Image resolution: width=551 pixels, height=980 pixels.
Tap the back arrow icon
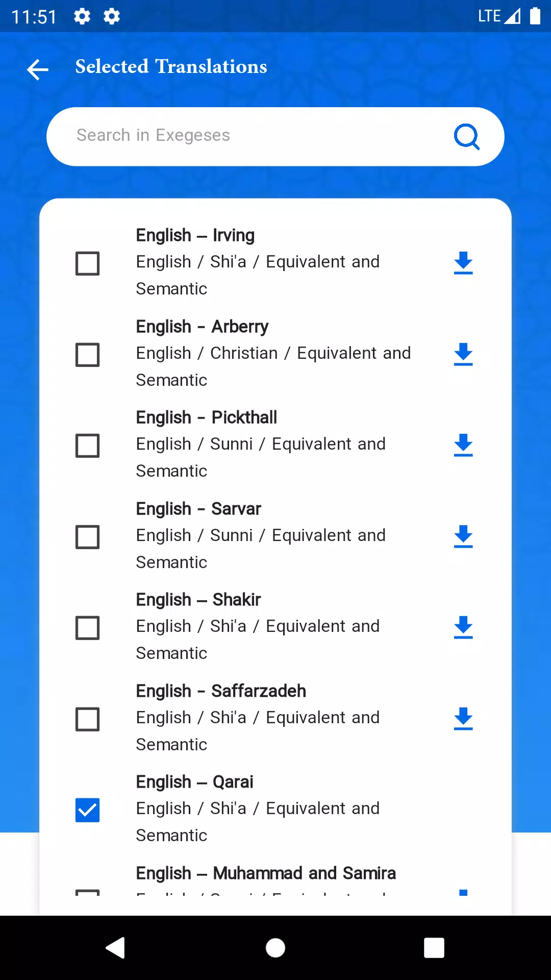[38, 69]
